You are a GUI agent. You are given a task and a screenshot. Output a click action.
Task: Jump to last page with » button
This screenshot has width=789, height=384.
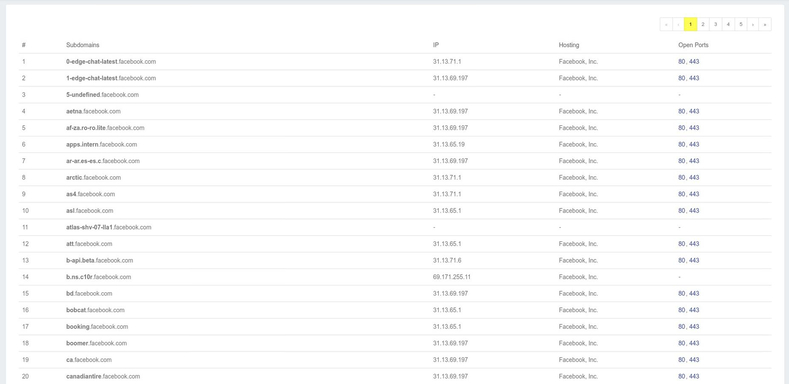tap(765, 24)
